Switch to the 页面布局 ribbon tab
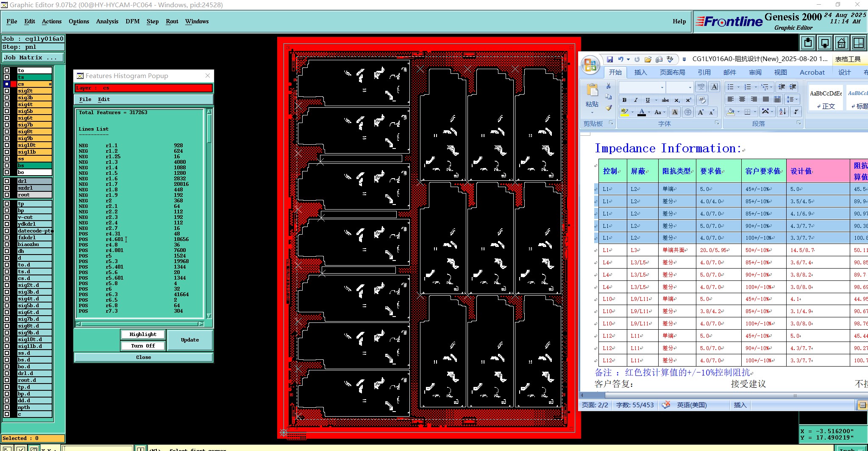This screenshot has width=868, height=451. click(x=672, y=72)
